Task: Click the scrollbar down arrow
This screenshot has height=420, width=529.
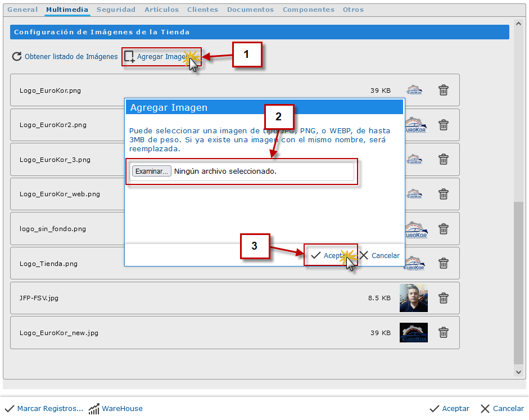Action: (518, 372)
